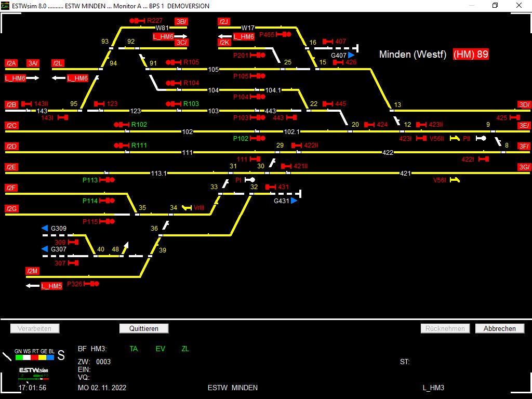
Task: Click the EV status indicator
Action: pyautogui.click(x=160, y=349)
